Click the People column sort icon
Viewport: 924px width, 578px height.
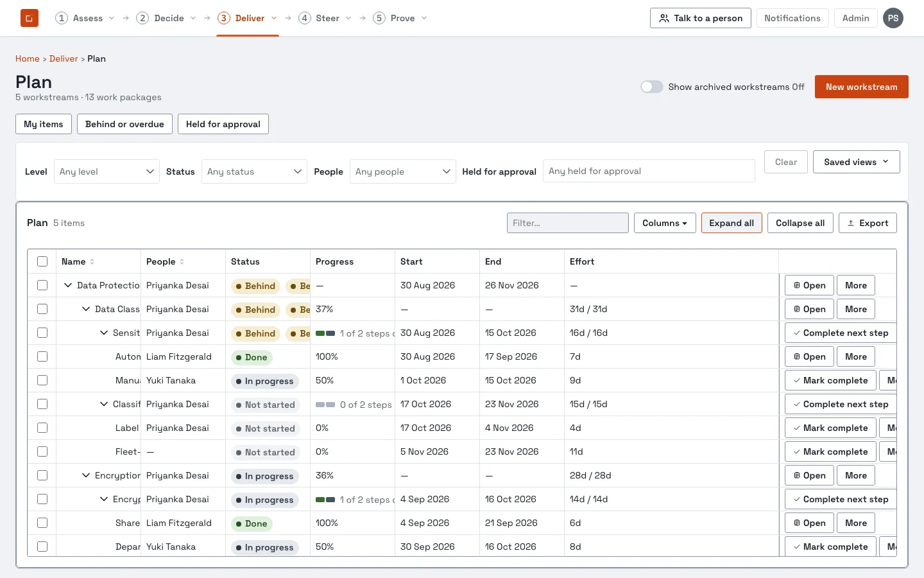pos(182,261)
